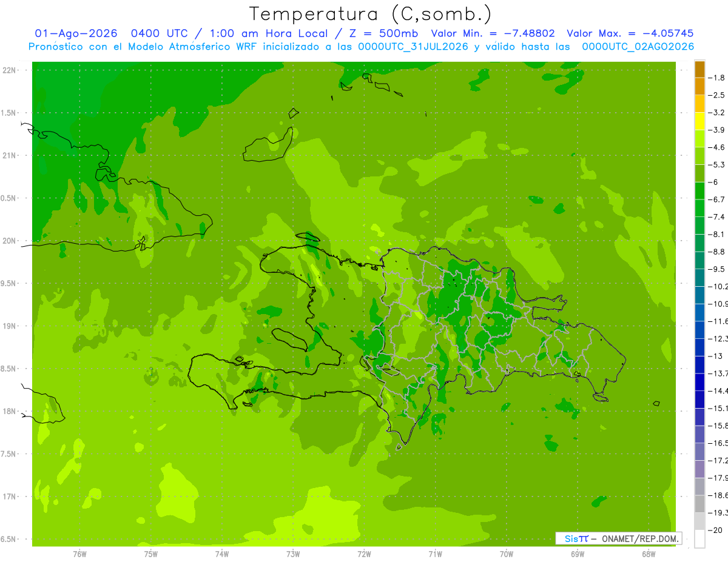Pick the orange swatch between -1.8 and -2.5
Image resolution: width=728 pixels, height=562 pixels.
(699, 87)
